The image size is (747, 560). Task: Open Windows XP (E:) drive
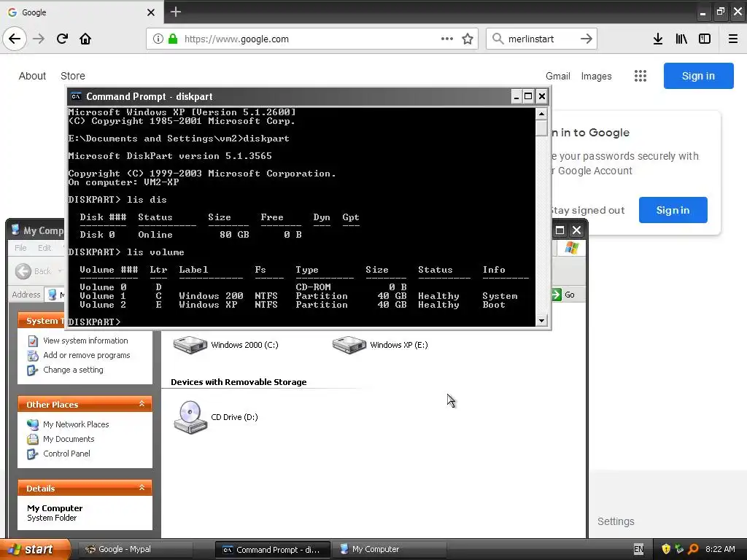point(380,344)
